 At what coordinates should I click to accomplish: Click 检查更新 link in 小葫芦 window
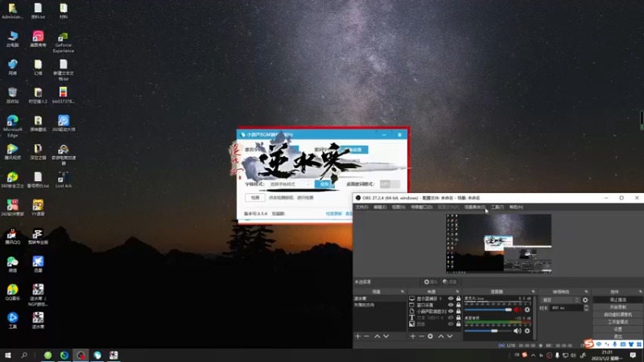333,214
